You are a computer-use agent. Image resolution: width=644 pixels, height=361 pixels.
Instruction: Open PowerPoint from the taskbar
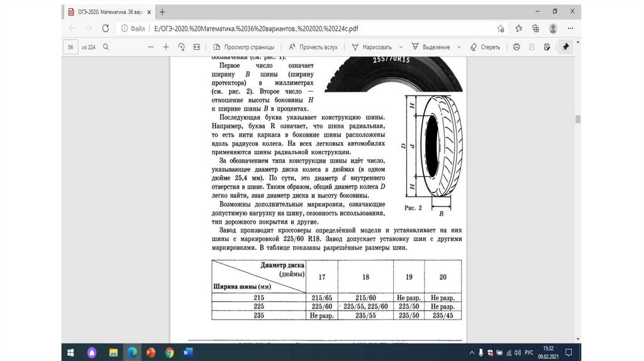151,352
